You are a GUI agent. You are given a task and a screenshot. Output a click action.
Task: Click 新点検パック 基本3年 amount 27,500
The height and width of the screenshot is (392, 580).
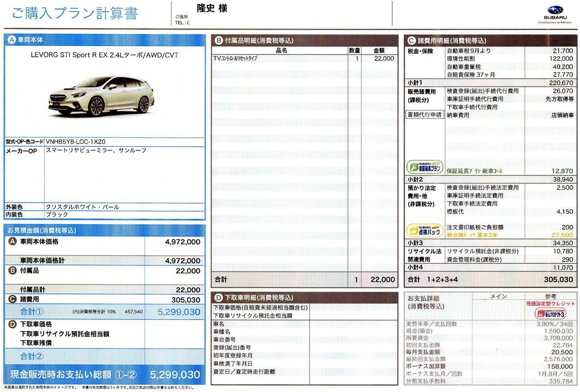click(563, 235)
